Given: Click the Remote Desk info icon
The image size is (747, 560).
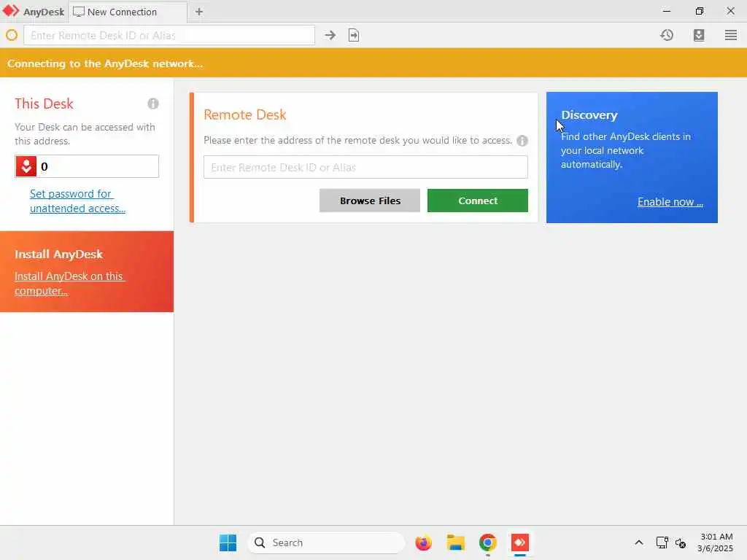Looking at the screenshot, I should (x=522, y=141).
